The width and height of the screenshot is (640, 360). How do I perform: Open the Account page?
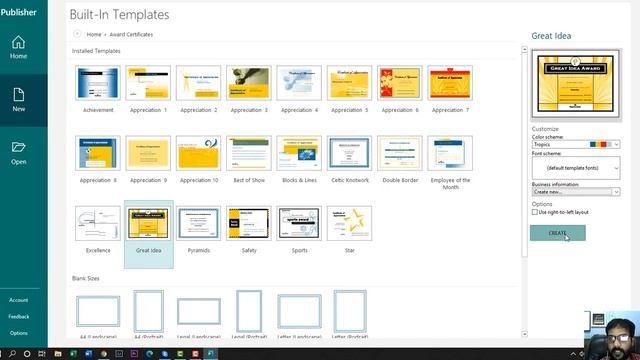pos(18,300)
